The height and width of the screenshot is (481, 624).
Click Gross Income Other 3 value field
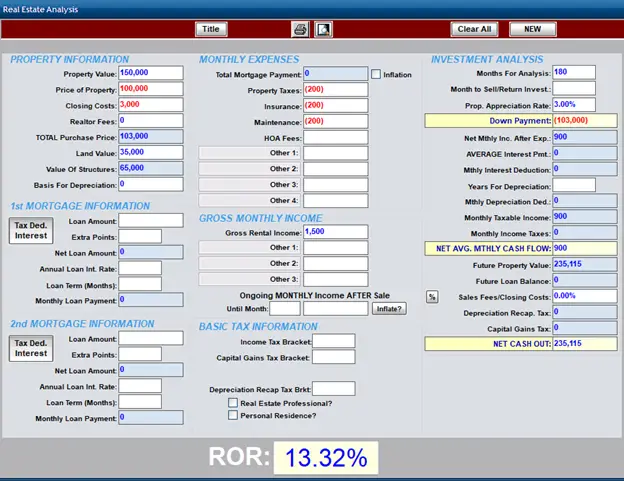tap(335, 280)
